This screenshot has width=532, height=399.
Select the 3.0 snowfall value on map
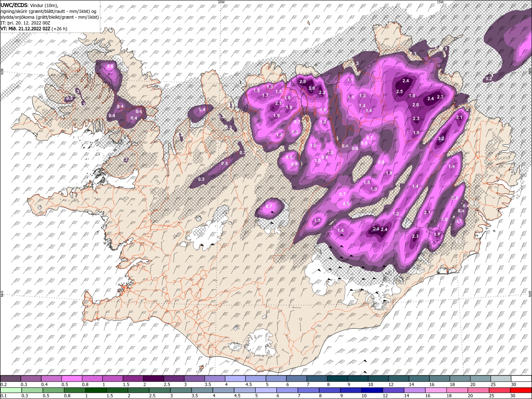[311, 88]
